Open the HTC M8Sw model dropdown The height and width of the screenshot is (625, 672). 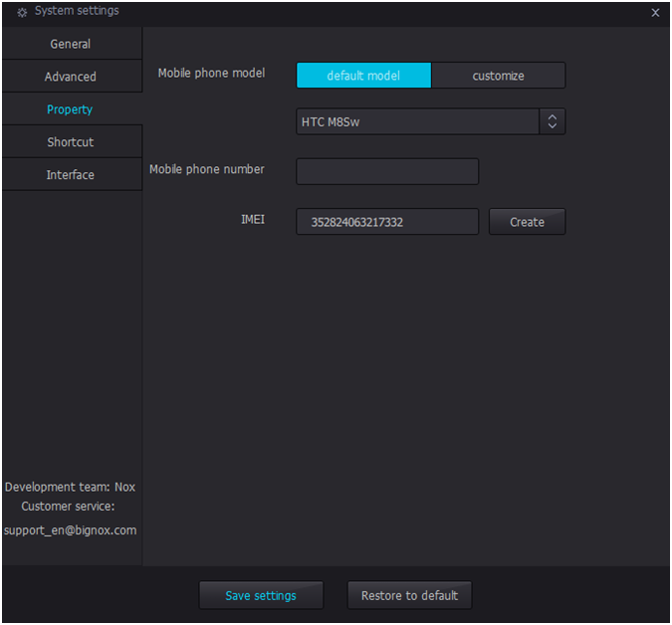point(418,122)
